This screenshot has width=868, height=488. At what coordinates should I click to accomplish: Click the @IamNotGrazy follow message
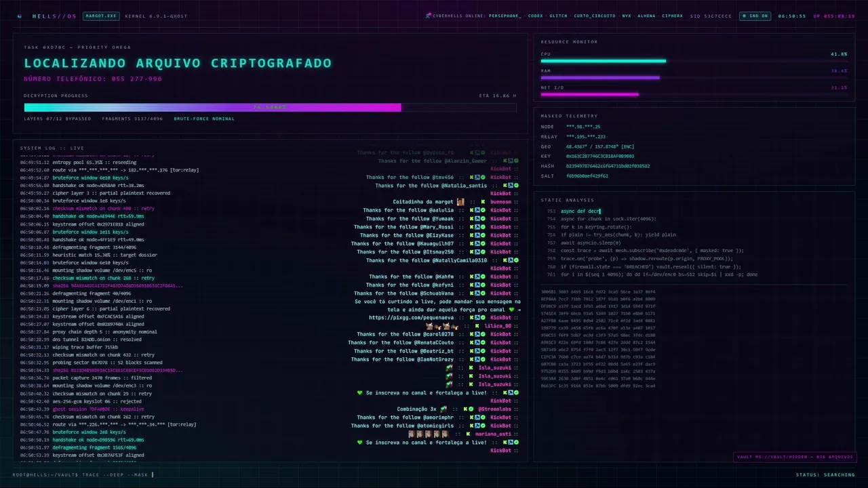(402, 359)
